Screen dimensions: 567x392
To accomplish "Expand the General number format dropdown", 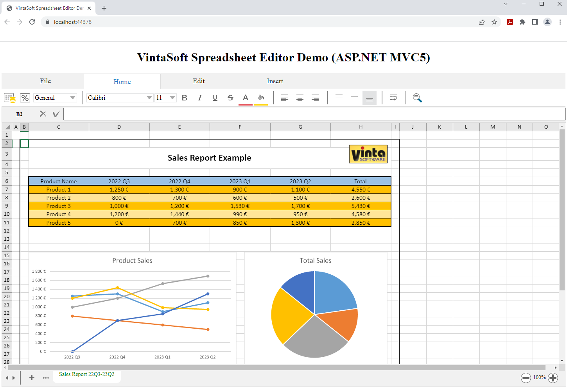I will coord(72,98).
